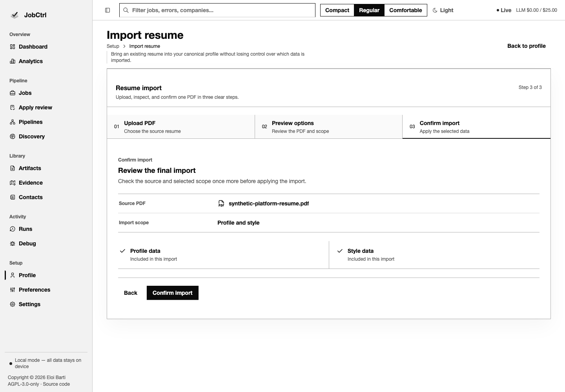The image size is (565, 392).
Task: Click the Import resume breadcrumb text
Action: [x=145, y=46]
